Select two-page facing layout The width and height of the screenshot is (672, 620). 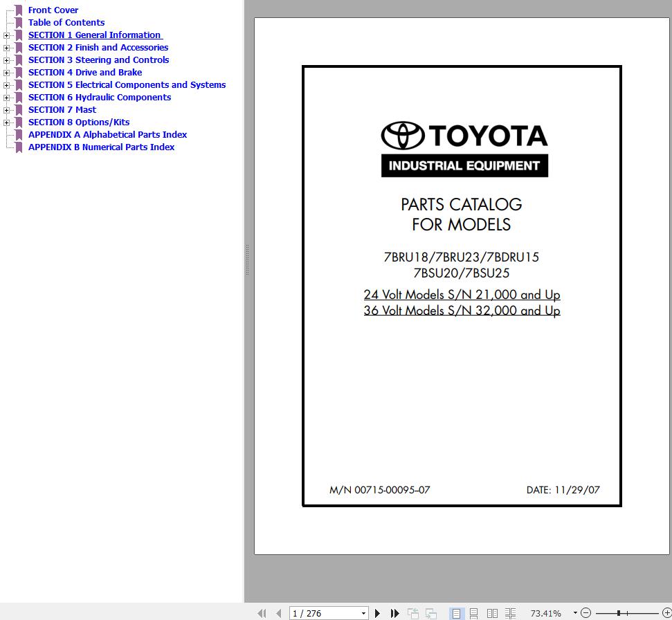click(x=493, y=613)
